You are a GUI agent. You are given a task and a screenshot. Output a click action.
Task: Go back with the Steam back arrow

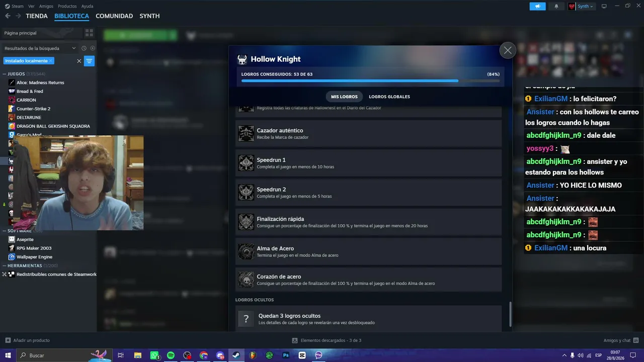point(8,16)
